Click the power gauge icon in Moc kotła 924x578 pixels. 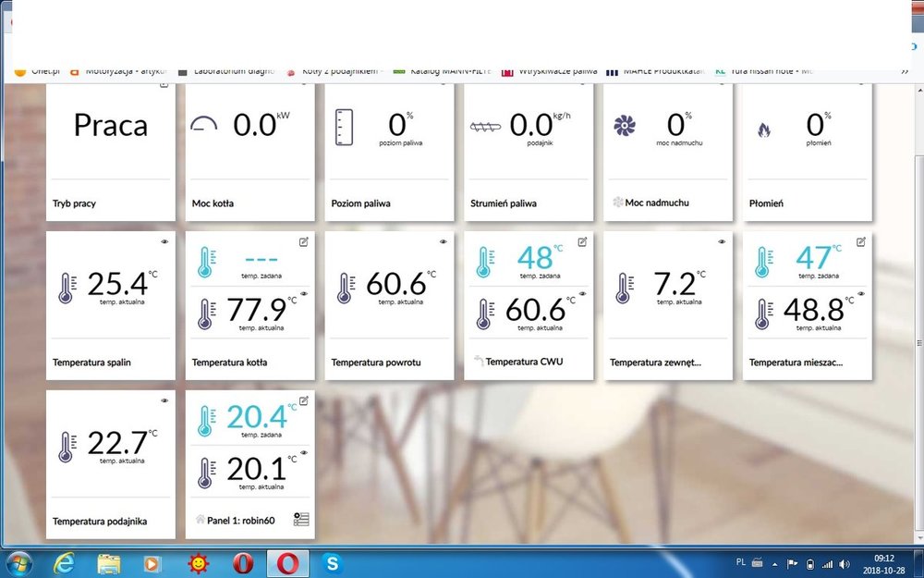(x=203, y=126)
